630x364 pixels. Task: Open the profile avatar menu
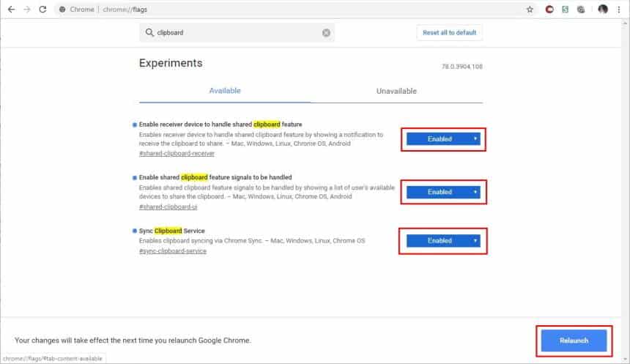[603, 10]
